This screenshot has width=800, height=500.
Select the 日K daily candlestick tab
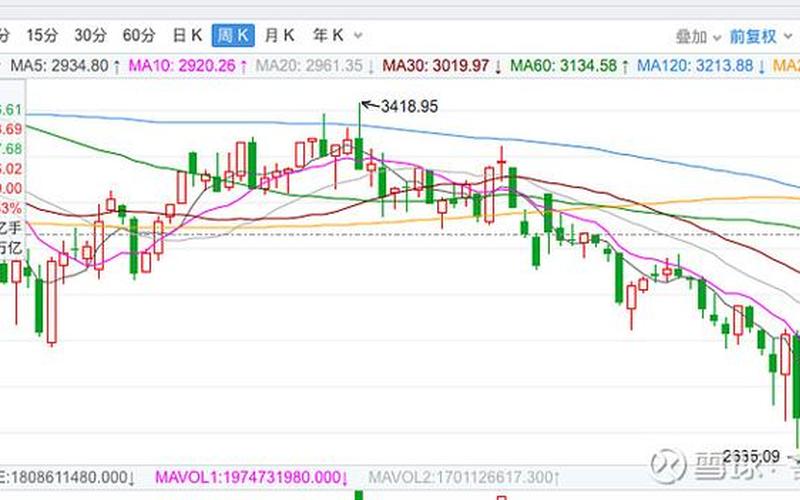pos(187,35)
